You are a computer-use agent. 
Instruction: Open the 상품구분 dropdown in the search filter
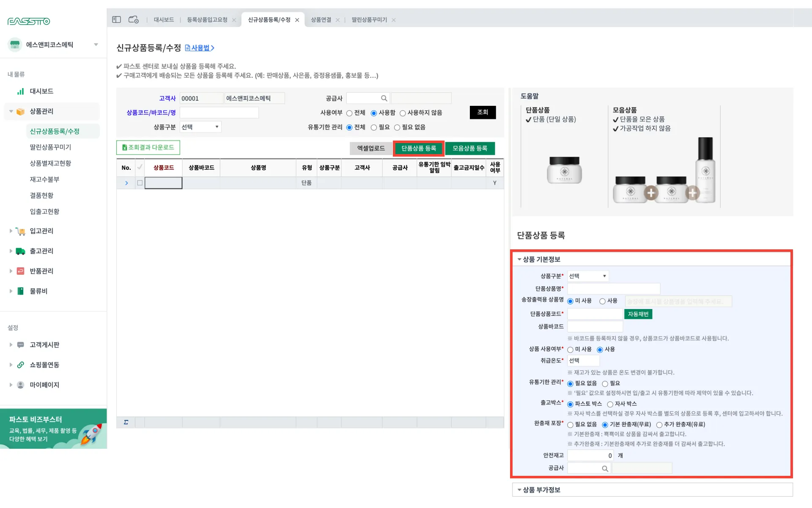click(x=200, y=127)
